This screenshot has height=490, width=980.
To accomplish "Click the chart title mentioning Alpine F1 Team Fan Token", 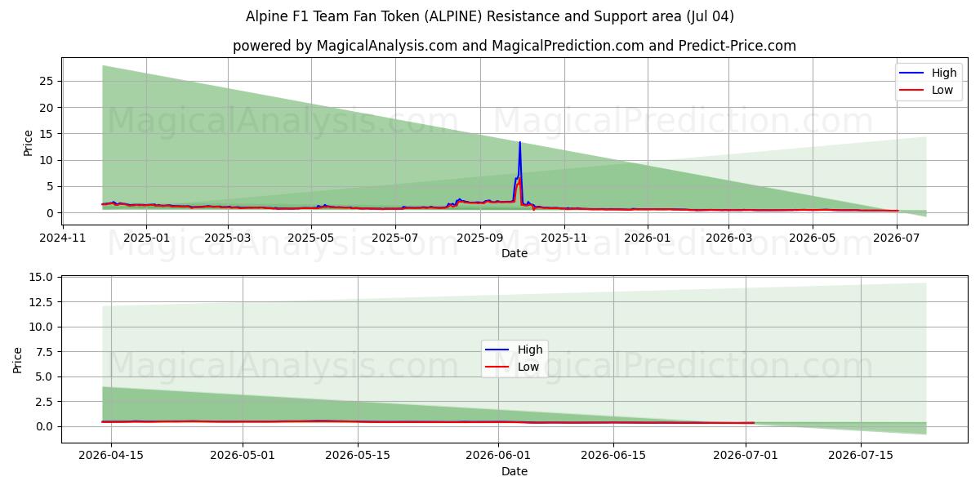I will [x=490, y=16].
